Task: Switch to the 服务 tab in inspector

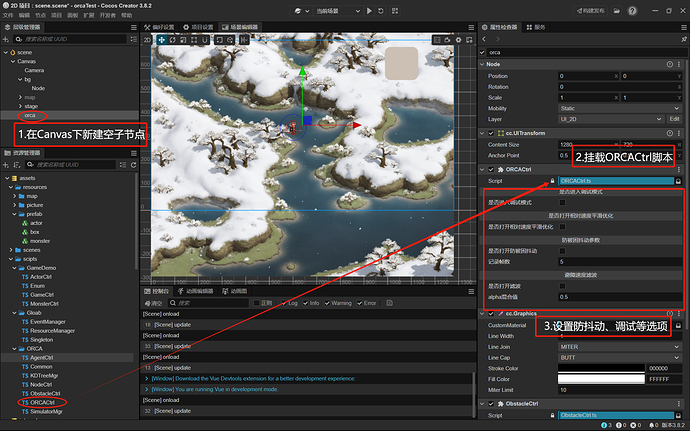Action: coord(536,27)
